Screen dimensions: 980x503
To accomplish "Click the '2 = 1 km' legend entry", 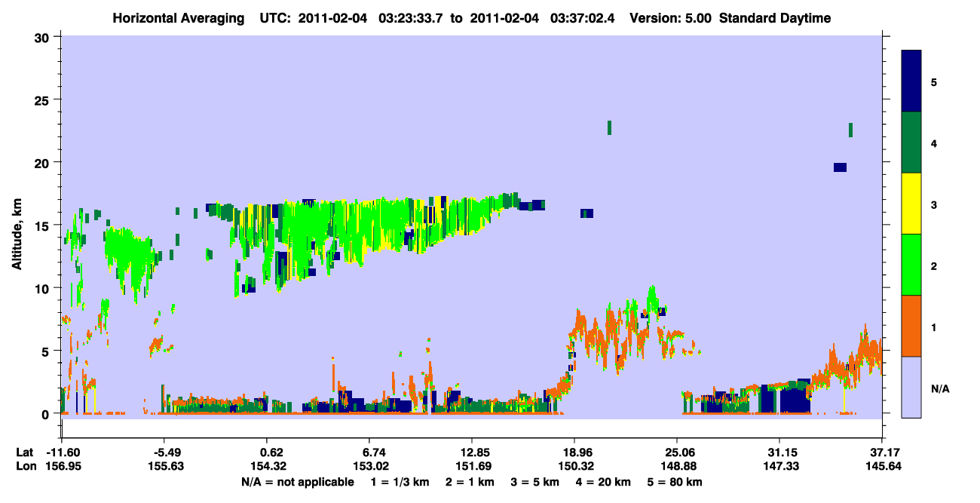I will click(x=470, y=481).
